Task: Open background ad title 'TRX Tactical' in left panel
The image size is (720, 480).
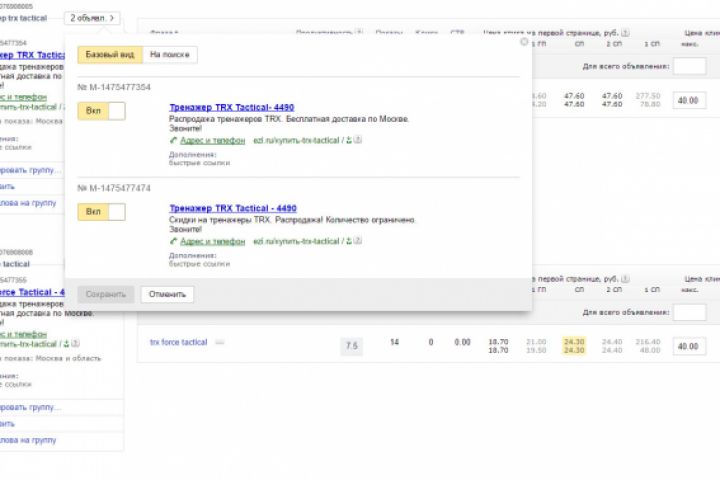Action: 32,55
